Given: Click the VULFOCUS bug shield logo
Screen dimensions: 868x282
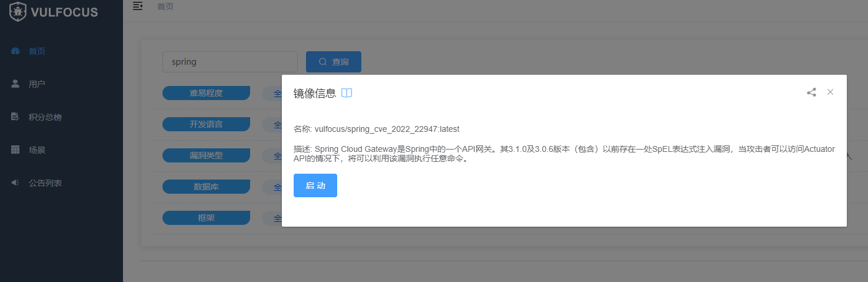Looking at the screenshot, I should point(18,11).
